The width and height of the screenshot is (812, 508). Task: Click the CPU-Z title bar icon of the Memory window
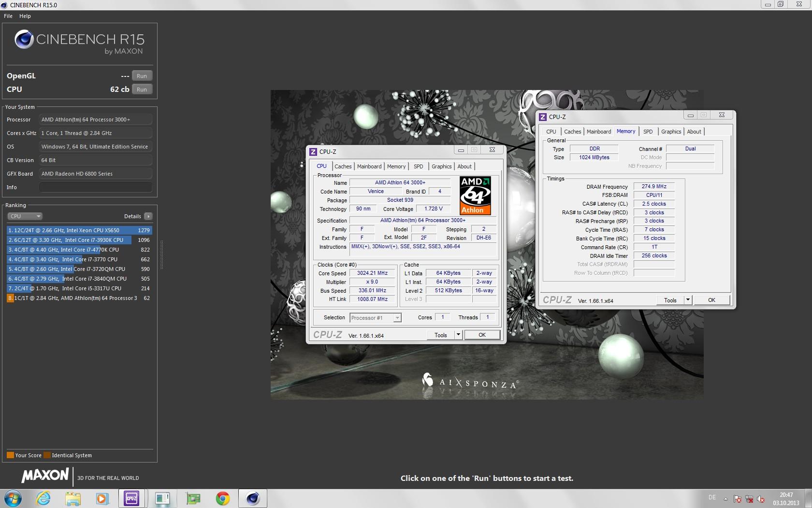click(543, 117)
